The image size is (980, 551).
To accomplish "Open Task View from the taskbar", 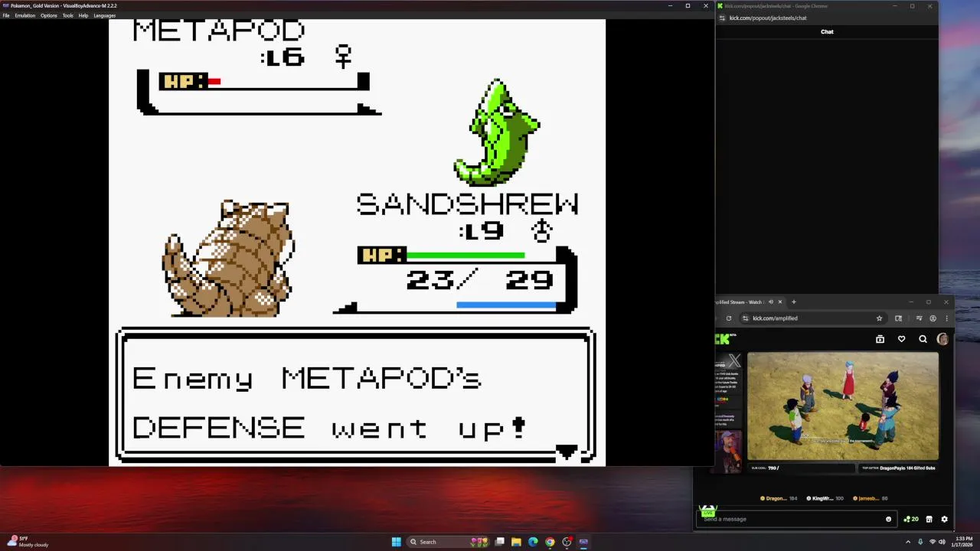I will pyautogui.click(x=500, y=542).
